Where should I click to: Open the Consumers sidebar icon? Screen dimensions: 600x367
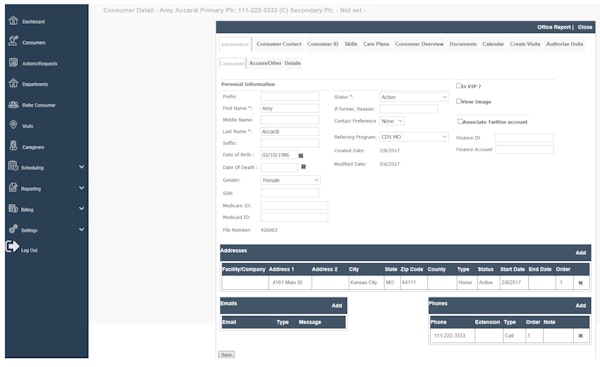tap(13, 41)
